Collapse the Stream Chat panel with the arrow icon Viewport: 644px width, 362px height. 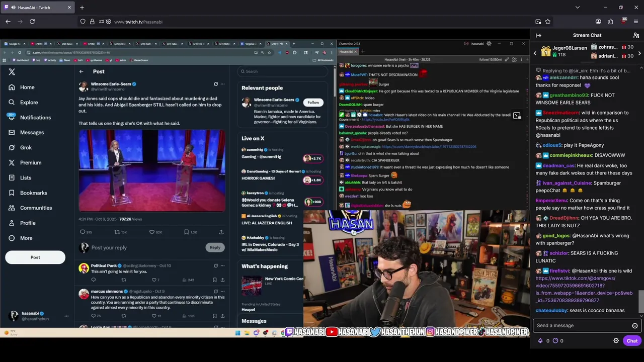(x=538, y=35)
